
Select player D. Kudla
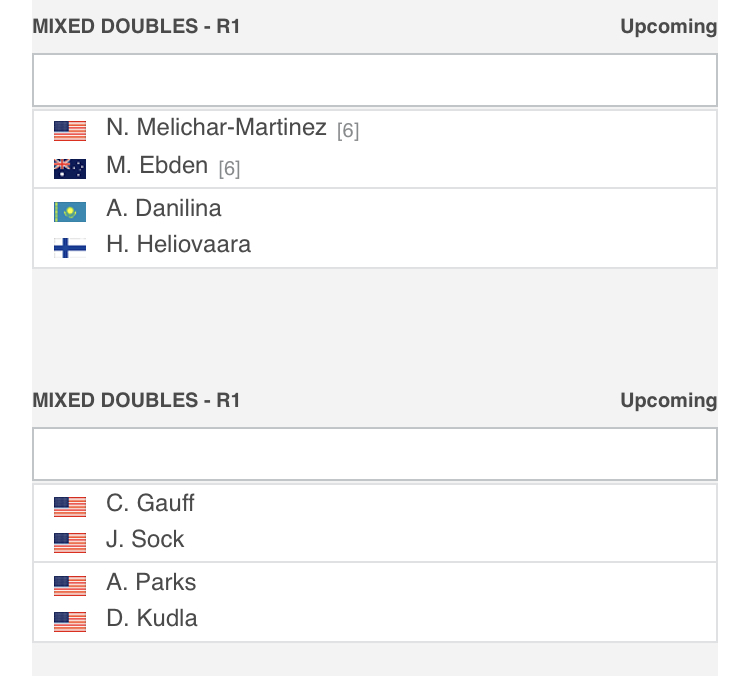(x=152, y=618)
